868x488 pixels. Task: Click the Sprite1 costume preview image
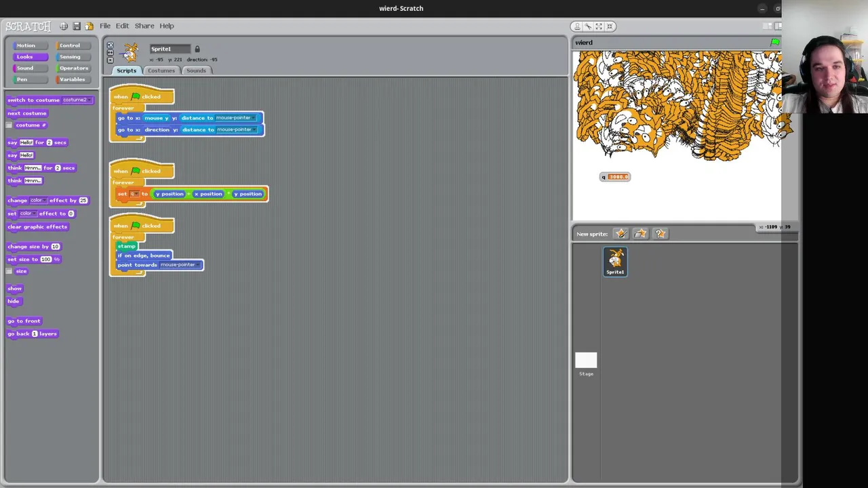coord(130,52)
